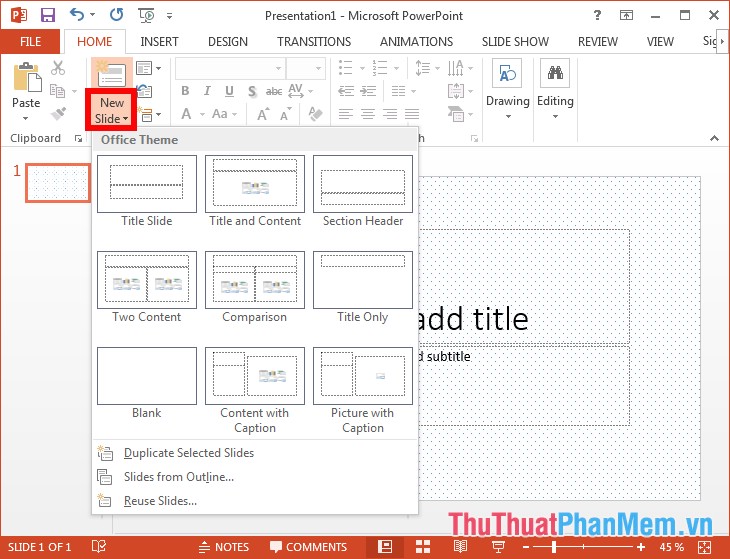Screen dimensions: 730x559
Task: Switch to the DESIGN tab
Action: click(x=228, y=41)
